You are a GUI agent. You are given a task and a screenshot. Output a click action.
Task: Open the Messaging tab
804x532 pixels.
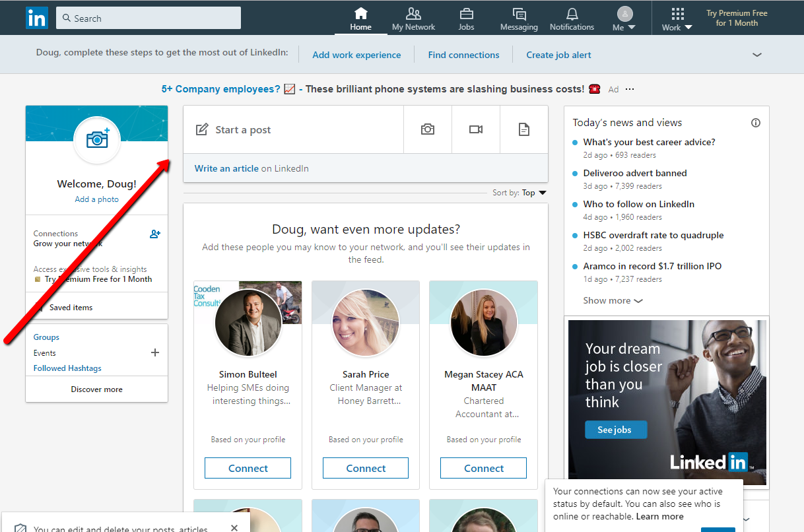pyautogui.click(x=519, y=19)
